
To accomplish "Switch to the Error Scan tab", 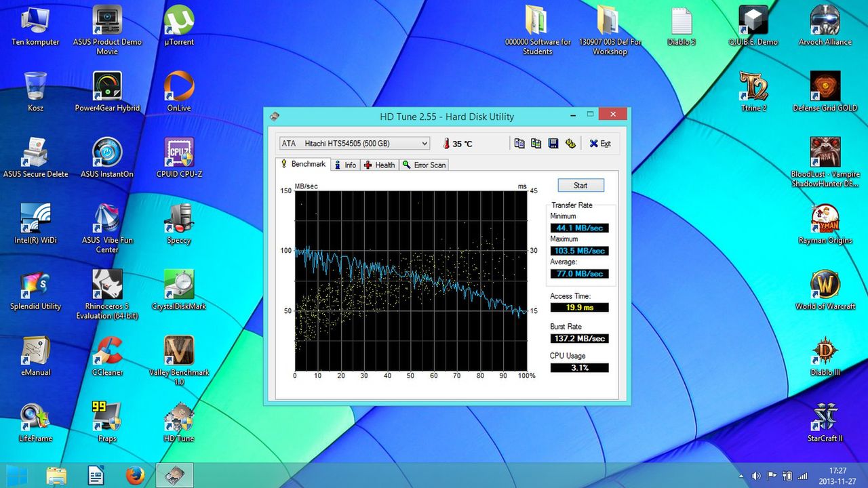I will point(424,165).
